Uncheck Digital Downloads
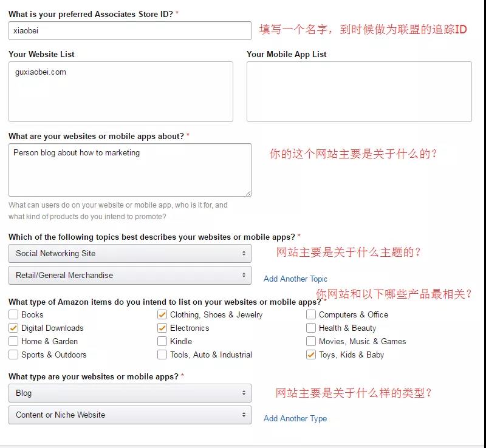This screenshot has height=448, width=486. [x=13, y=328]
